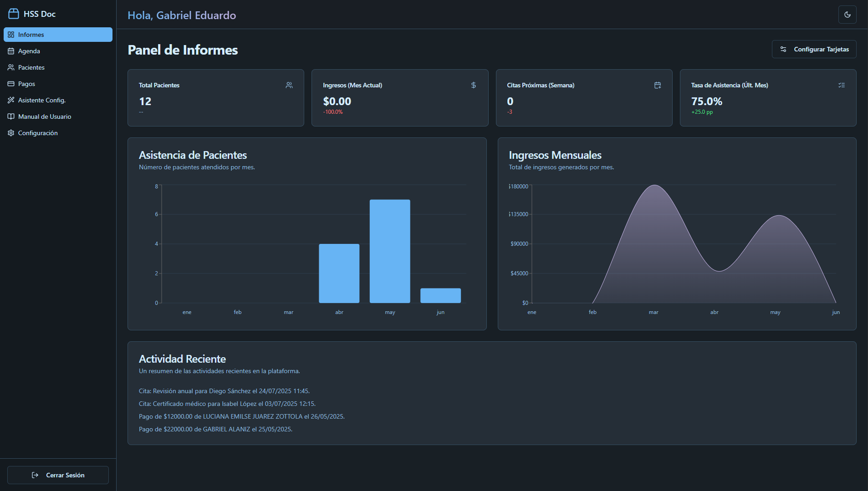
Task: Click the sliders icon on Configurar Tarjetas
Action: coord(783,49)
